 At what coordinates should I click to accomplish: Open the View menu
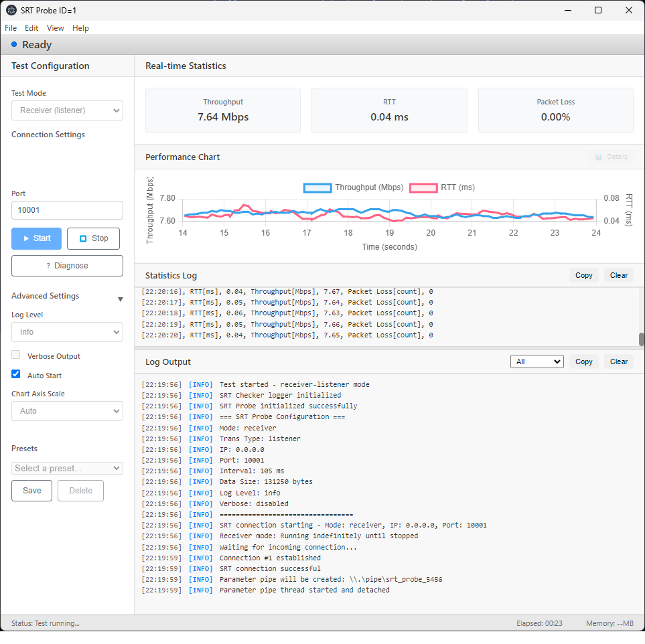(x=55, y=28)
